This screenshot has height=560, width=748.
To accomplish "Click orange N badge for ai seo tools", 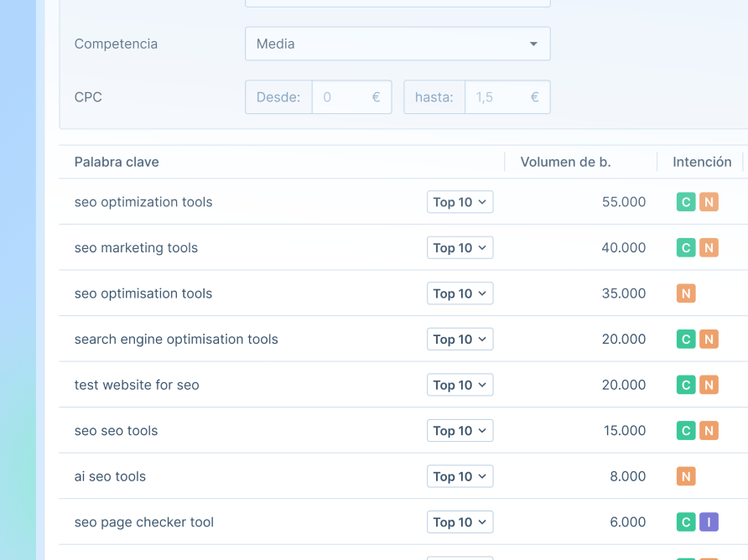I will [x=686, y=476].
